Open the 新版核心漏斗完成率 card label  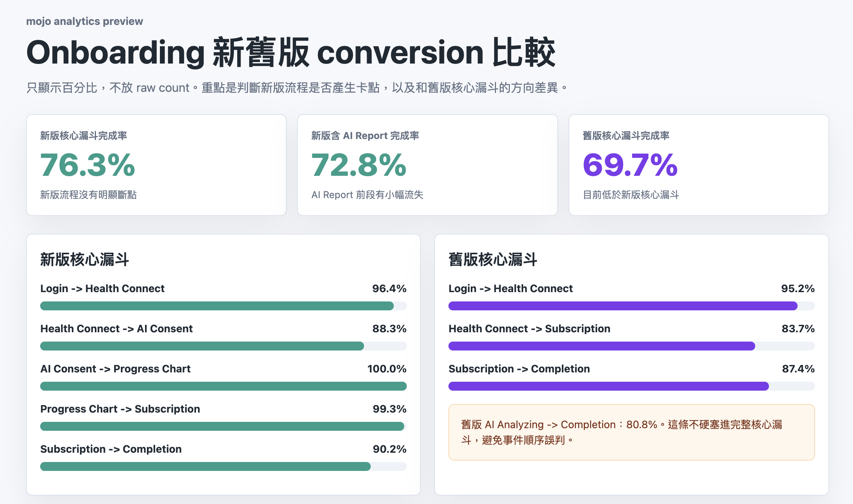[84, 136]
